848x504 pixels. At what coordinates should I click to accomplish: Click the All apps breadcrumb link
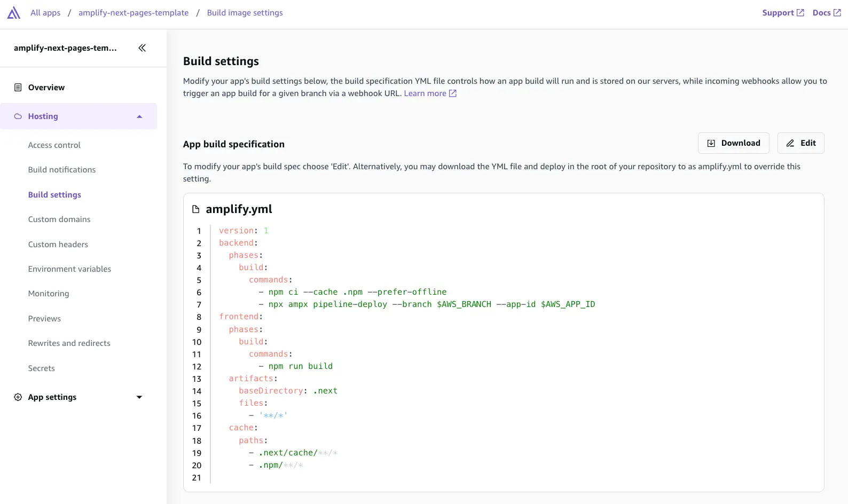45,13
